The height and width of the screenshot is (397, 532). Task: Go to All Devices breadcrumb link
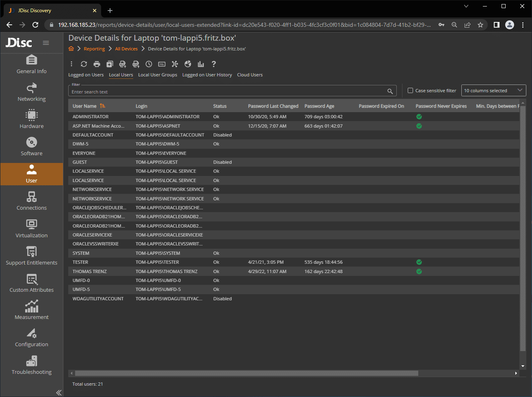126,49
